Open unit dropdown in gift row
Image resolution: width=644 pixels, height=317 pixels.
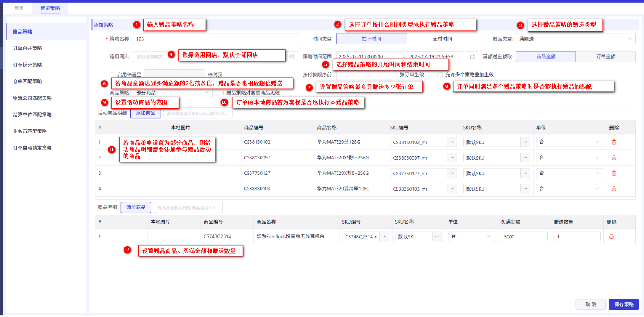click(x=471, y=236)
